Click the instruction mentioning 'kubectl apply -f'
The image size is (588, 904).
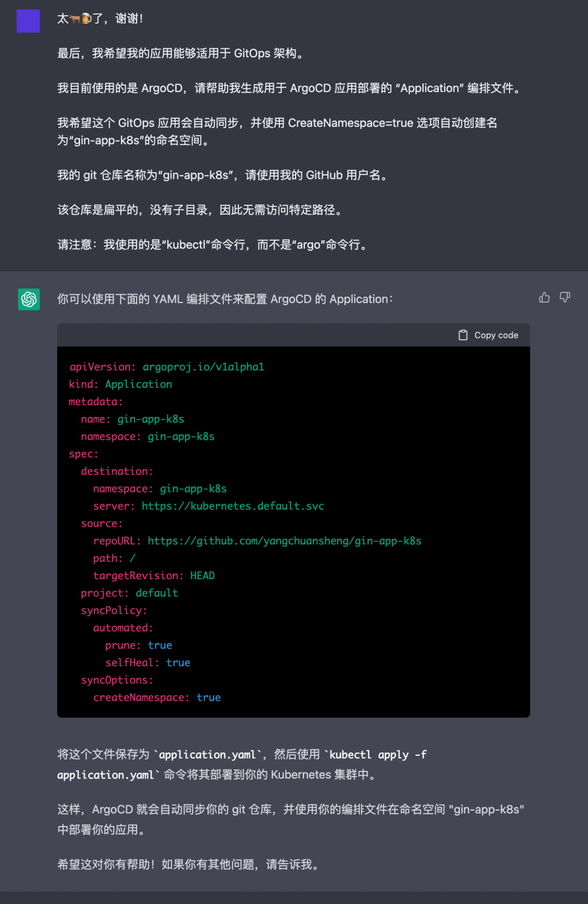242,765
